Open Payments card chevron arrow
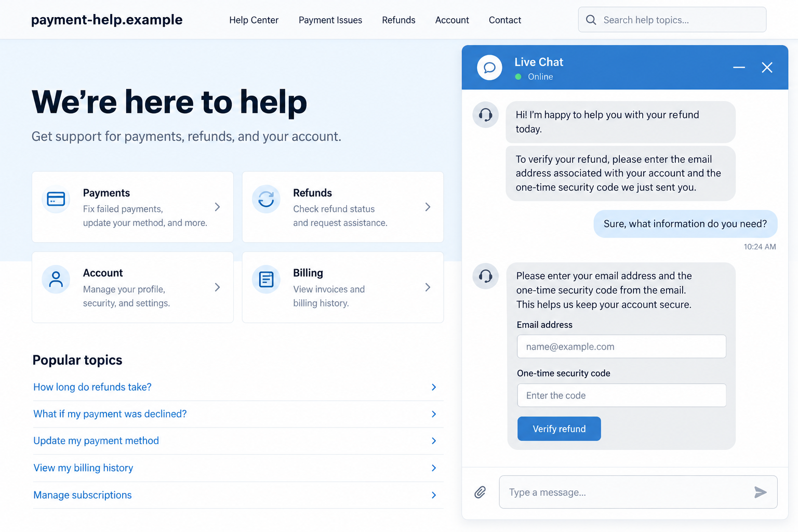Image resolution: width=798 pixels, height=532 pixels. coord(218,207)
